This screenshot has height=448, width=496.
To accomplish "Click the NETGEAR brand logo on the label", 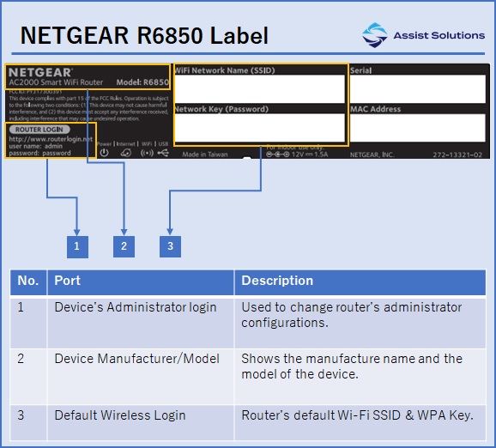I will 41,72.
